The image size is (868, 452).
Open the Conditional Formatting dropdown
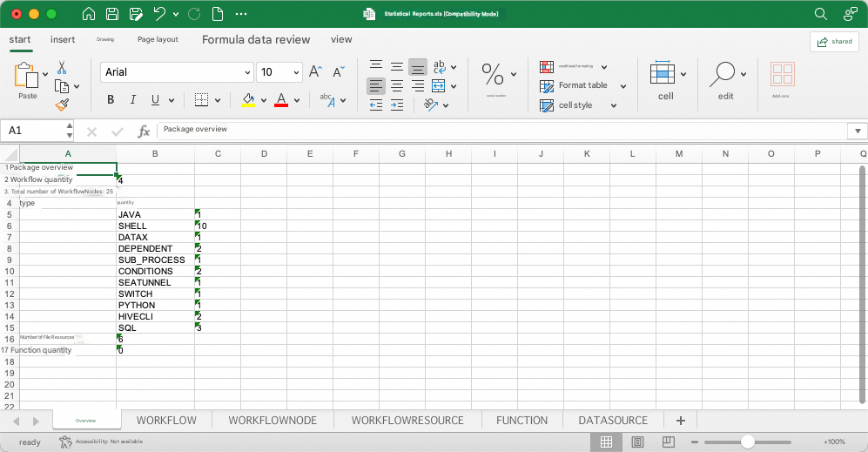pos(604,67)
